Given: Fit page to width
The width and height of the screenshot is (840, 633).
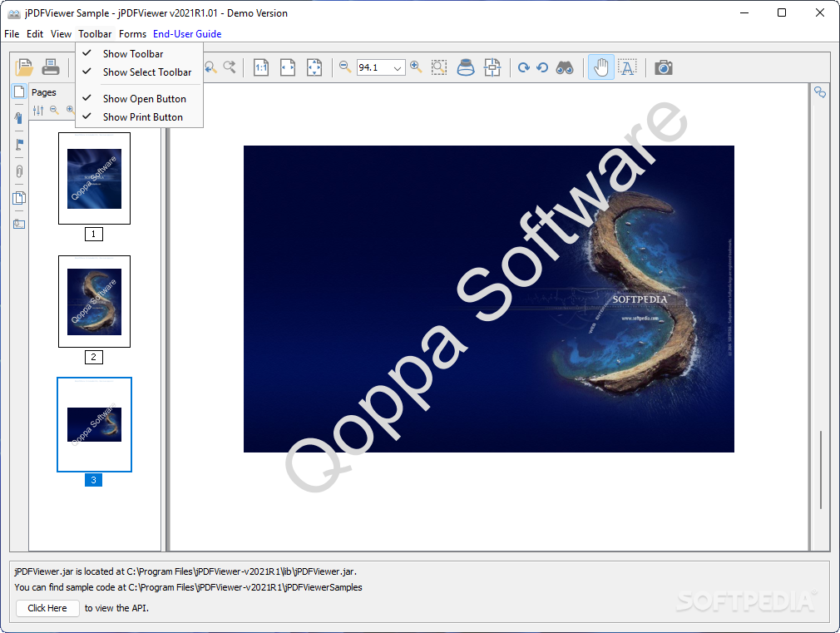Looking at the screenshot, I should coord(288,67).
